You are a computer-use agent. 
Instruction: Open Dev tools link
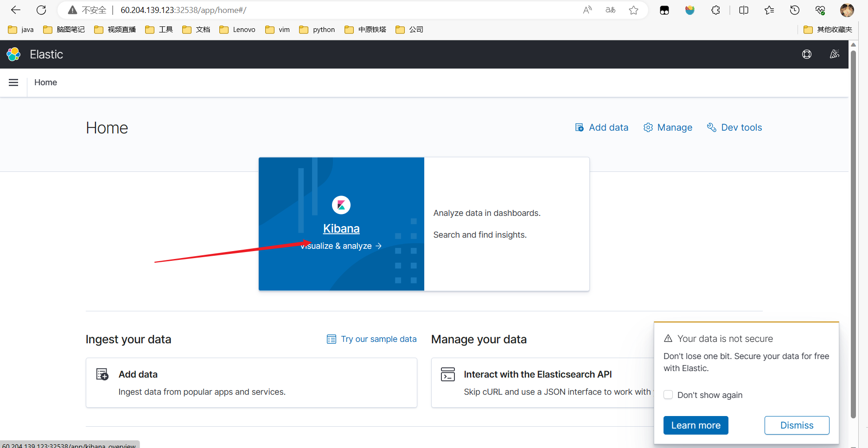tap(734, 127)
